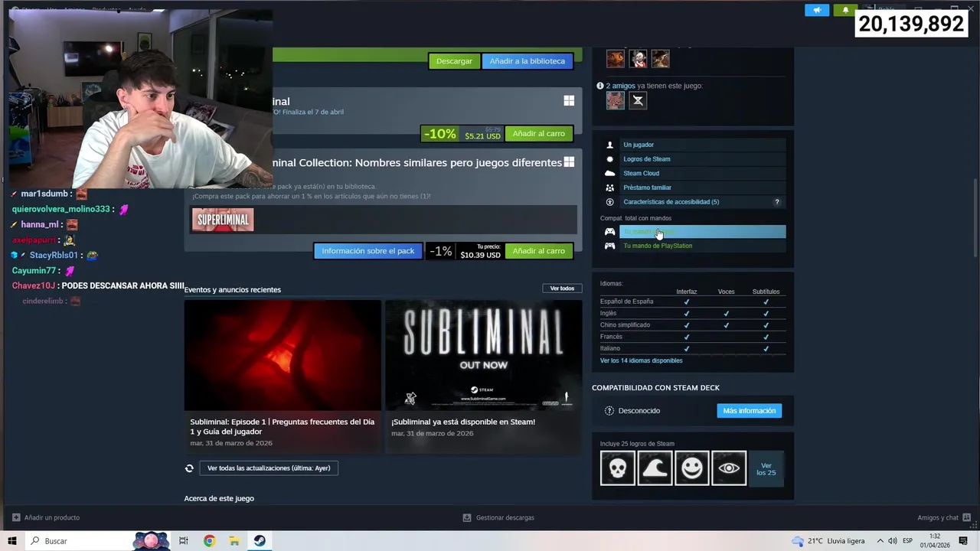Click the 2 amigos link
The height and width of the screenshot is (551, 980).
[621, 86]
